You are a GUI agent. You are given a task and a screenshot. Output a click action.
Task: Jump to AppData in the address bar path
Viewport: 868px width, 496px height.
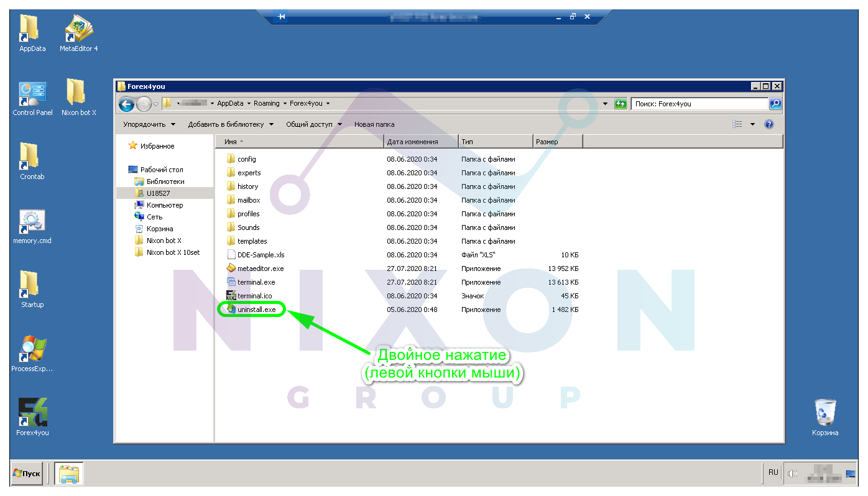point(231,104)
